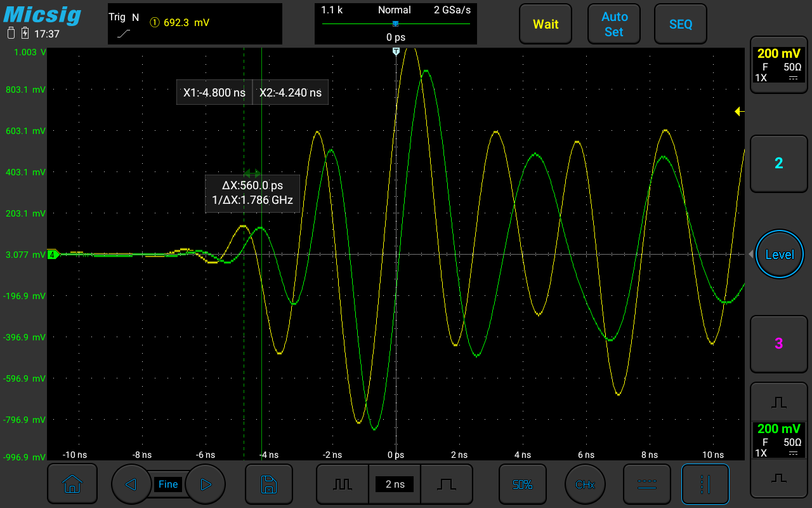The height and width of the screenshot is (508, 812).
Task: Click the round Level knob
Action: (779, 255)
